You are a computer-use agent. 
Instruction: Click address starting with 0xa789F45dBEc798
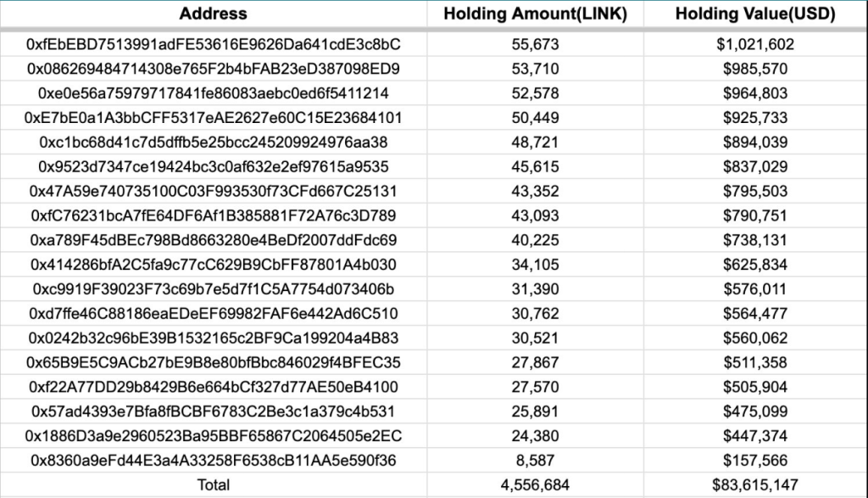[214, 240]
